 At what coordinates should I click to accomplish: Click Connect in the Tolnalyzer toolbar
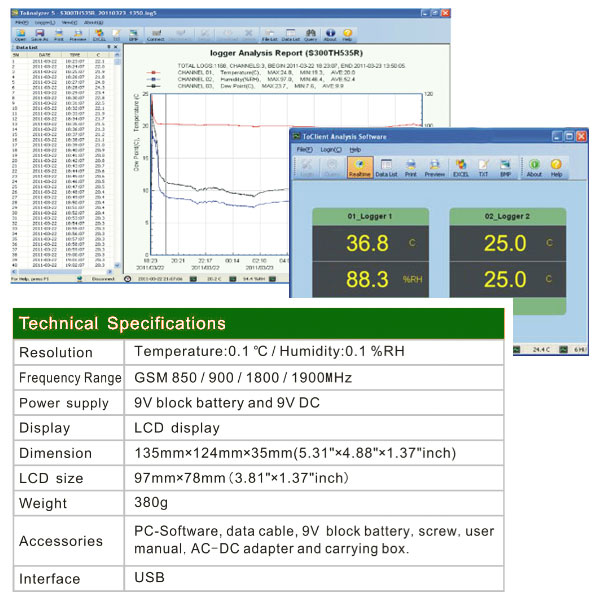[x=155, y=35]
